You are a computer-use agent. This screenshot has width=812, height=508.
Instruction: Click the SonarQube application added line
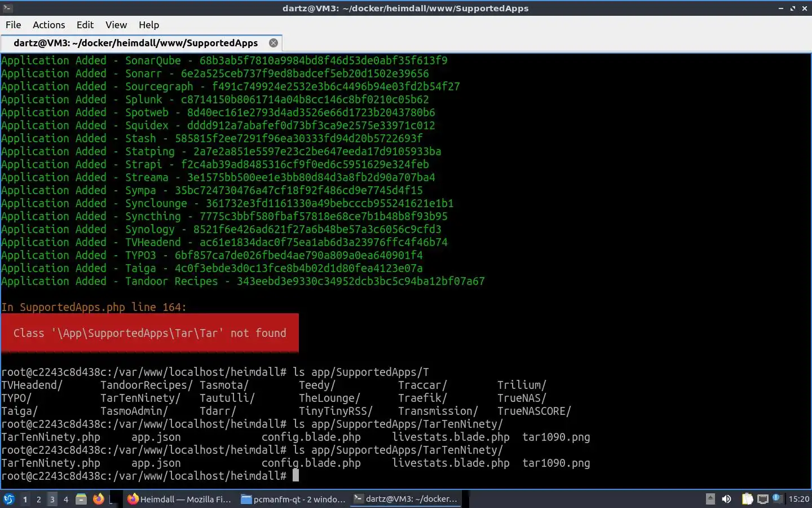click(224, 60)
